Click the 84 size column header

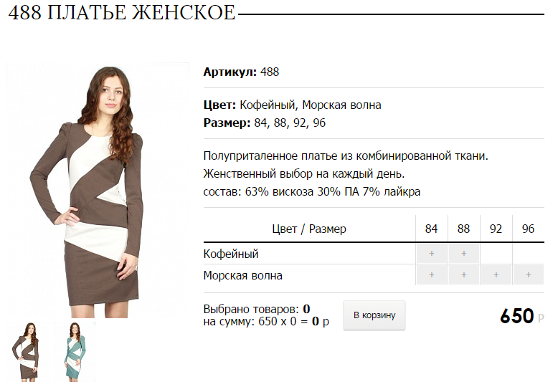coord(431,229)
